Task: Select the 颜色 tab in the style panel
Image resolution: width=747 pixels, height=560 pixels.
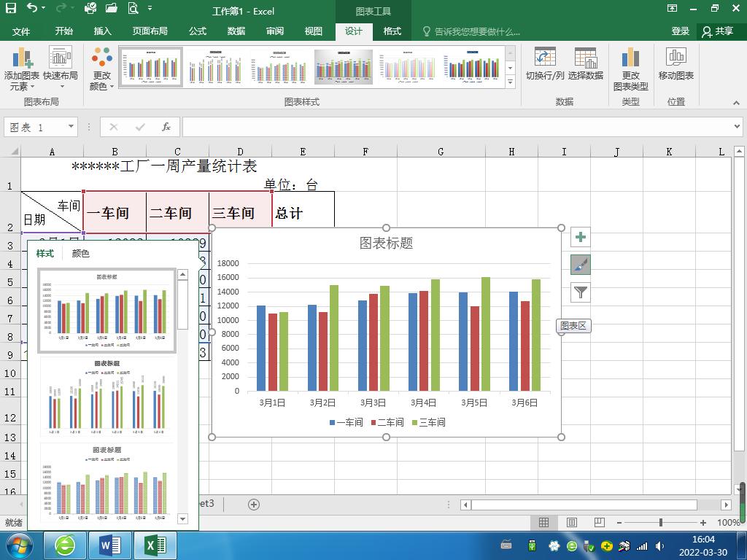Action: point(80,254)
